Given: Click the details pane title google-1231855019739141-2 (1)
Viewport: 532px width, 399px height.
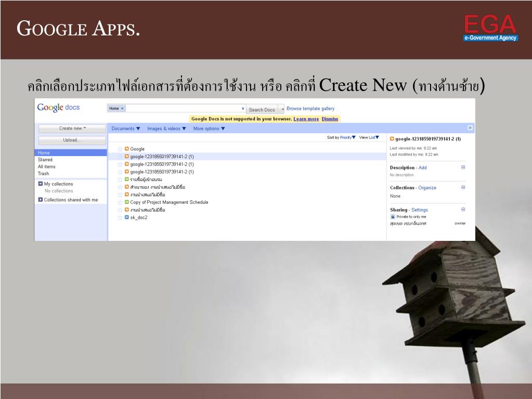Looking at the screenshot, I should 428,139.
